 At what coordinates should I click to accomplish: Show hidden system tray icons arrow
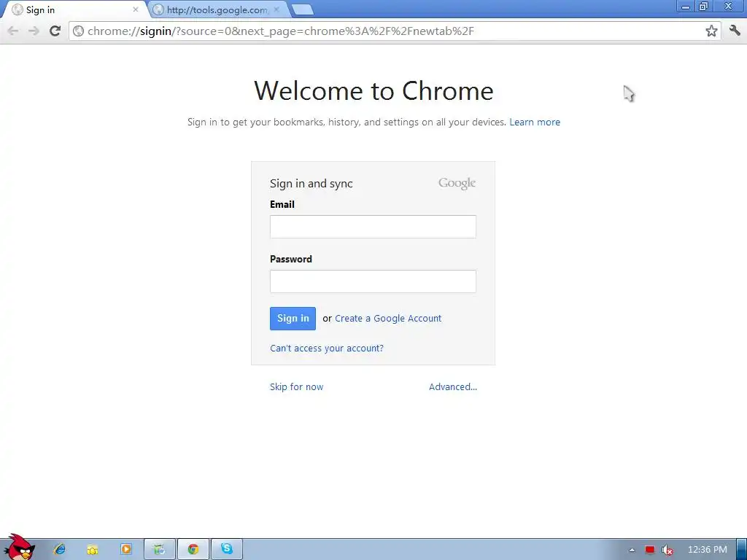pos(632,550)
